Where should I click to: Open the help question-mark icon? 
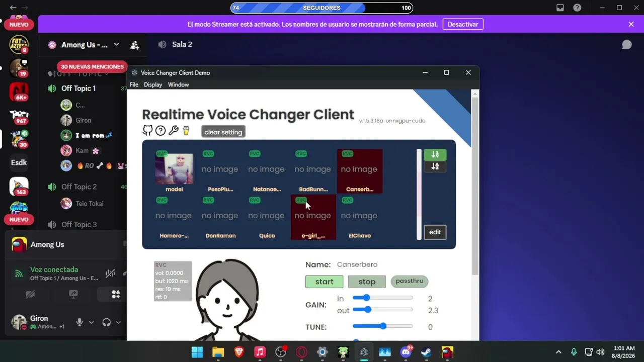(x=160, y=131)
